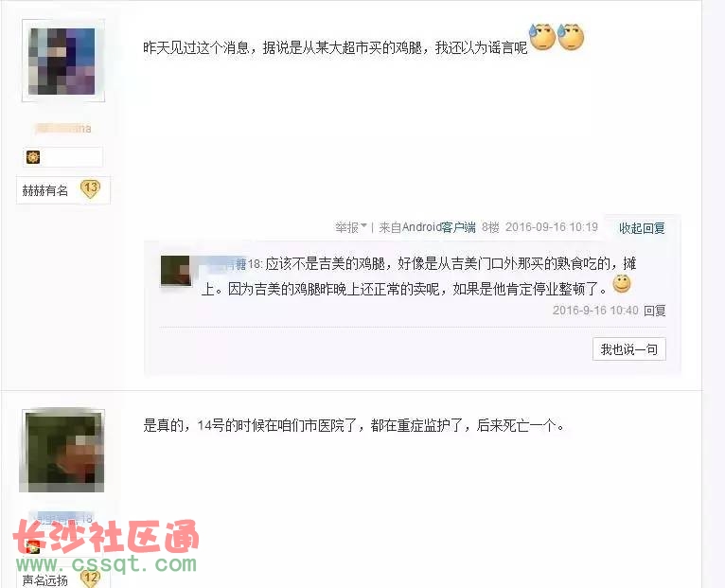725x588 pixels.
Task: Open the first poster's blurred username
Action: tap(63, 128)
